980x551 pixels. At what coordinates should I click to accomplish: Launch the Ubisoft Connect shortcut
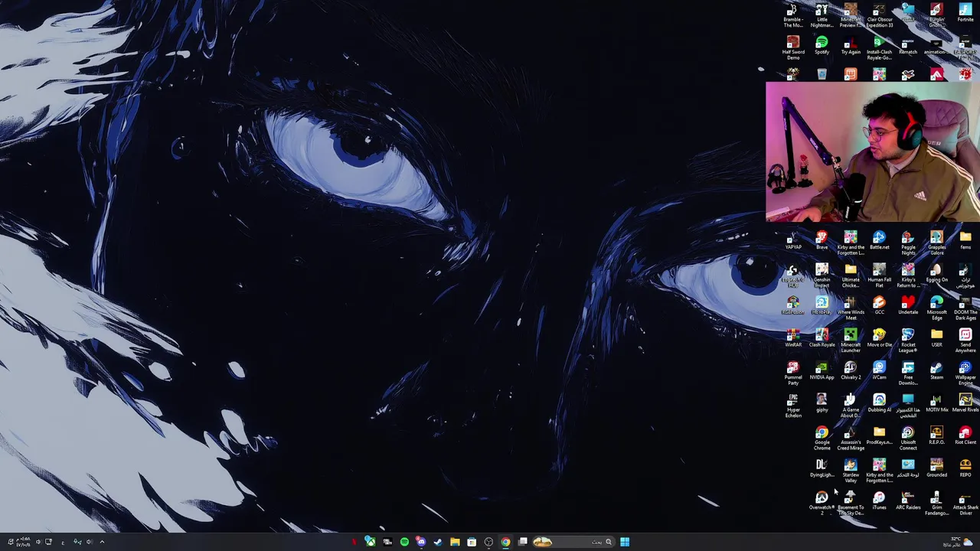(908, 439)
